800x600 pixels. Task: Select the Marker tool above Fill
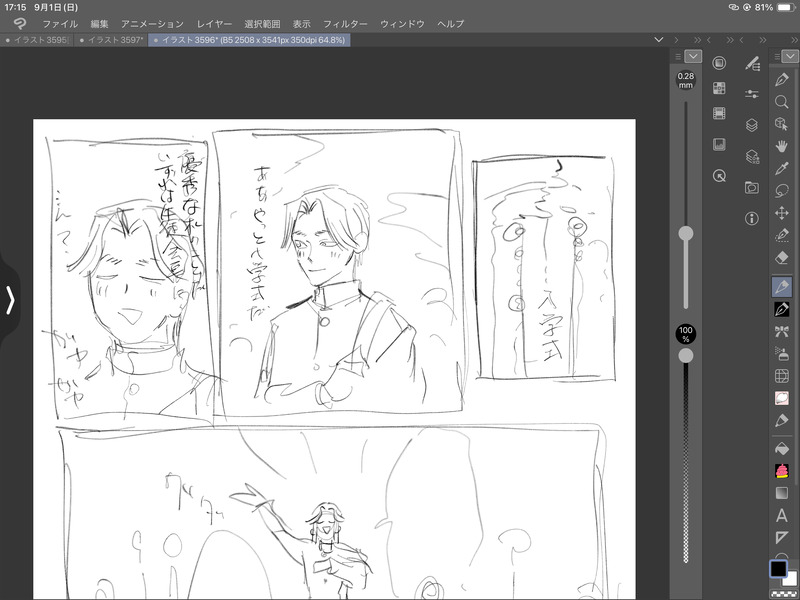(781, 420)
